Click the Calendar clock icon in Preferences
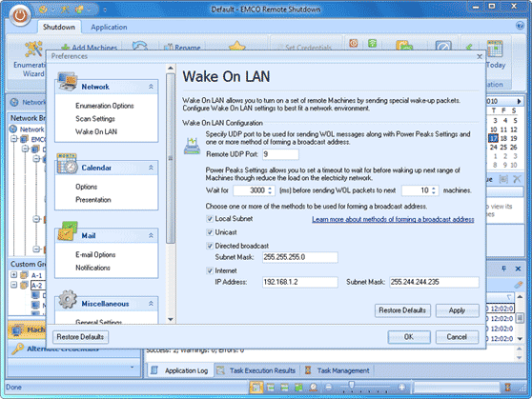Viewport: 532px width, 399px height. click(x=67, y=164)
